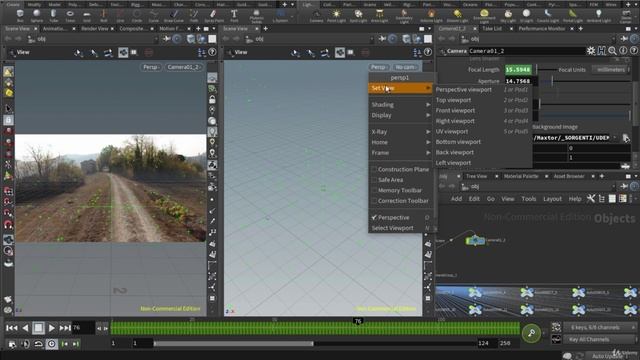640x360 pixels.
Task: Switch to the Performance Monitor tab
Action: (542, 29)
